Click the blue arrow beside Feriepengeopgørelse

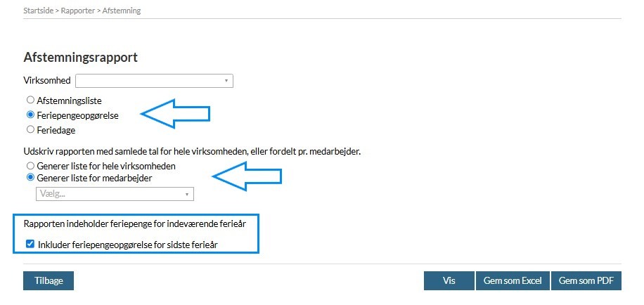point(176,113)
